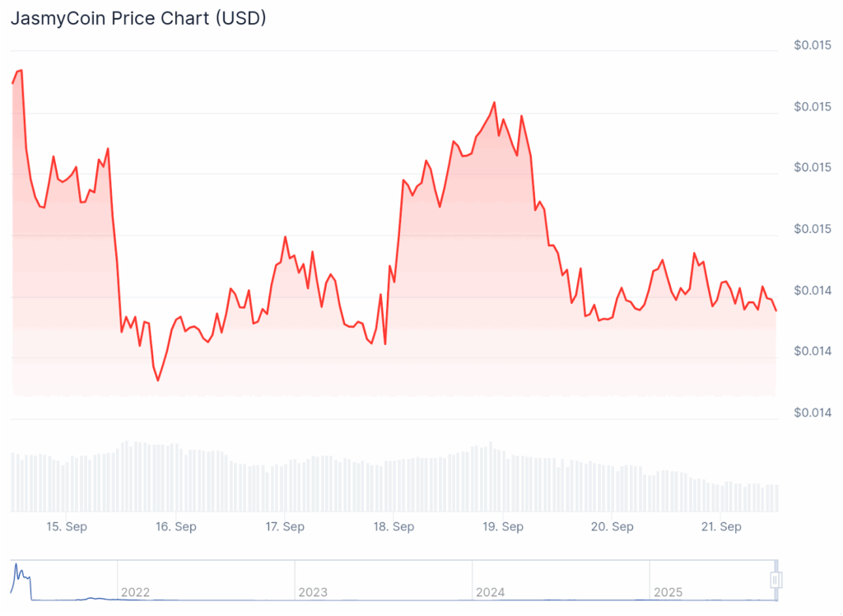This screenshot has width=843, height=616.
Task: Click the early price spike in navigator
Action: [18, 570]
